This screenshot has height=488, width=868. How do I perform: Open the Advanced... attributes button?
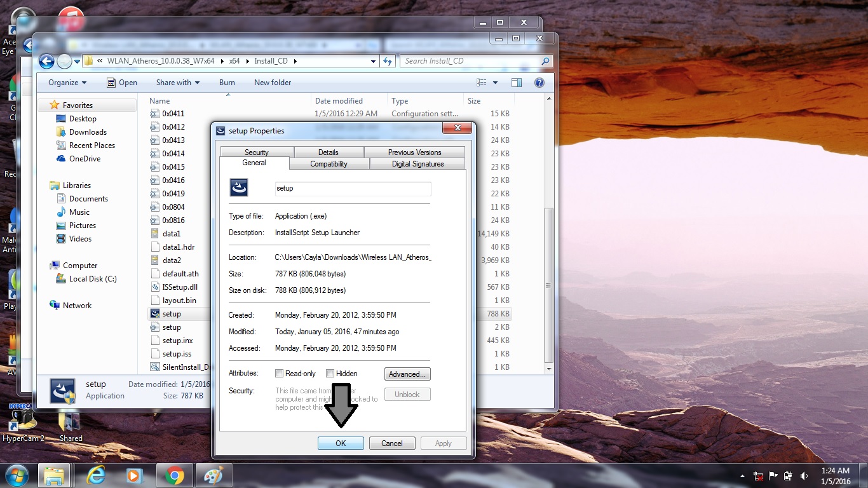pos(407,374)
